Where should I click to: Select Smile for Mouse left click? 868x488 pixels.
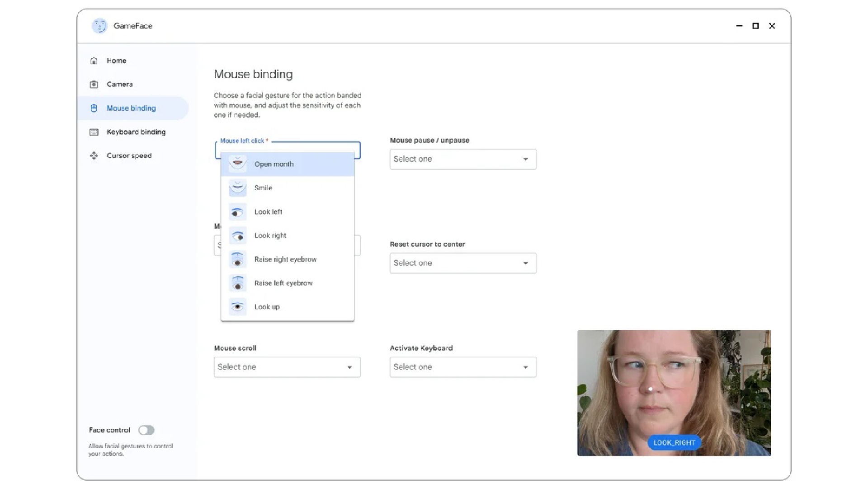point(288,188)
